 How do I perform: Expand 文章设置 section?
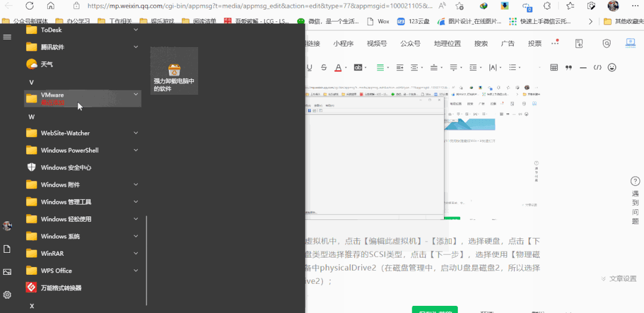[x=618, y=278]
